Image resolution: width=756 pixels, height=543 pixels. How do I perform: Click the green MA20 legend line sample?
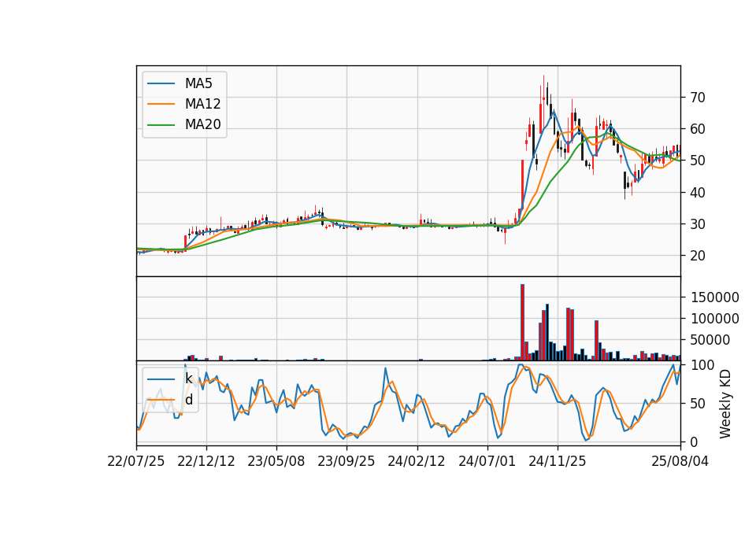(161, 125)
